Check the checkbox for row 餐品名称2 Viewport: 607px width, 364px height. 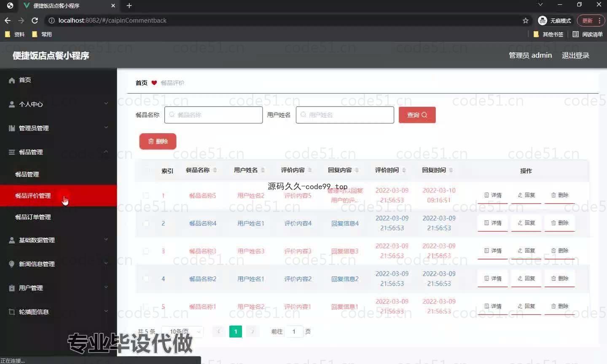[146, 279]
